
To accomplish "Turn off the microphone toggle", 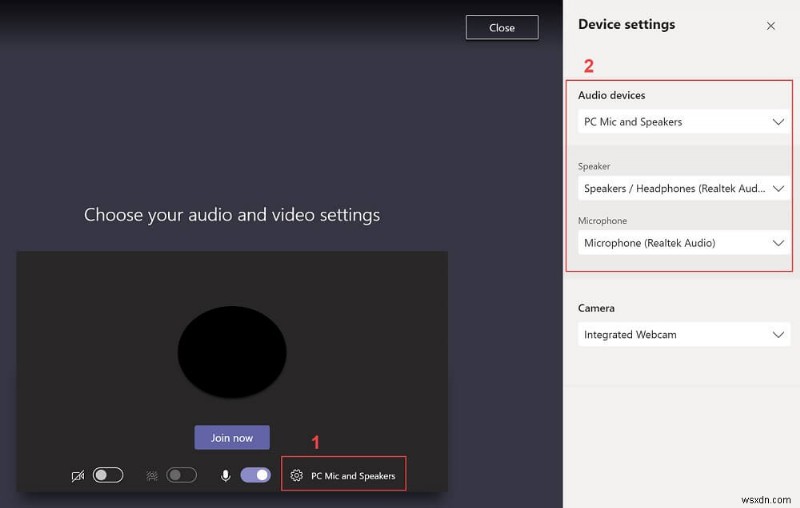I will pyautogui.click(x=256, y=475).
